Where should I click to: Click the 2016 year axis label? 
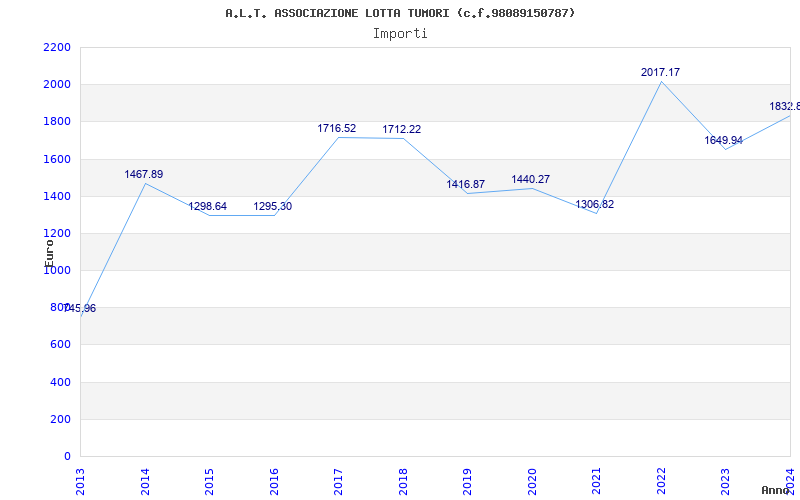[274, 482]
